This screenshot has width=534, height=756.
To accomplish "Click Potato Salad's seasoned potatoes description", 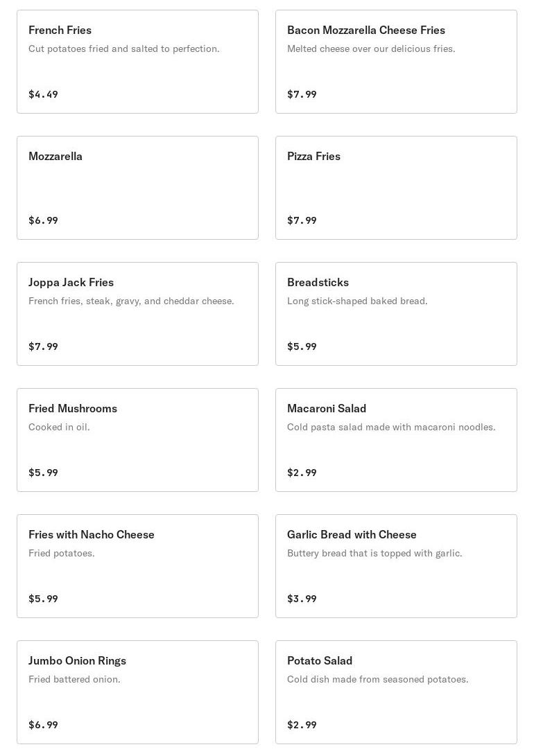I will tap(377, 679).
